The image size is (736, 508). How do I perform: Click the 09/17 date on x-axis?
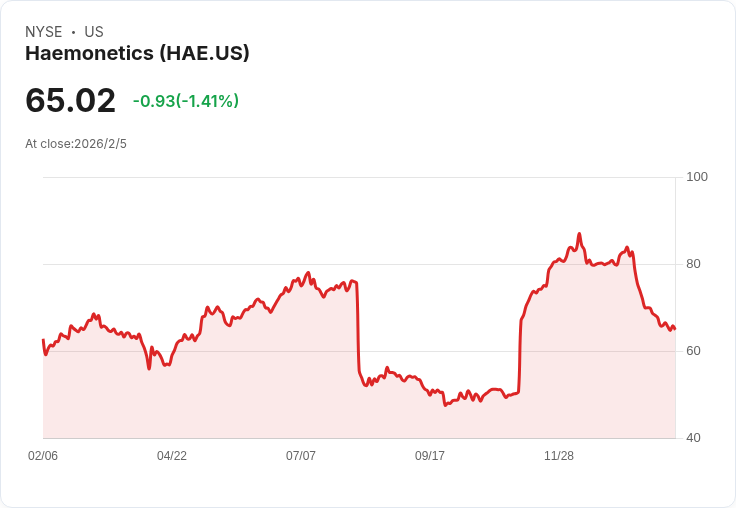coord(430,456)
